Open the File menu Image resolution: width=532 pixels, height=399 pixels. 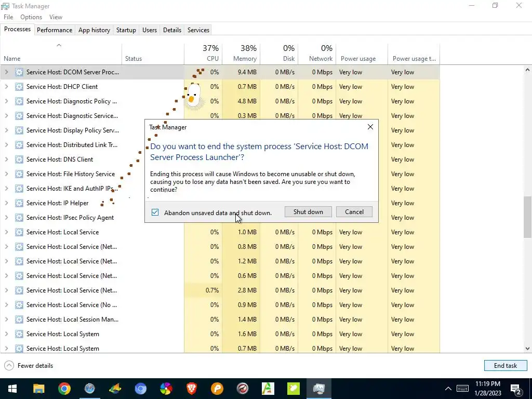point(8,17)
